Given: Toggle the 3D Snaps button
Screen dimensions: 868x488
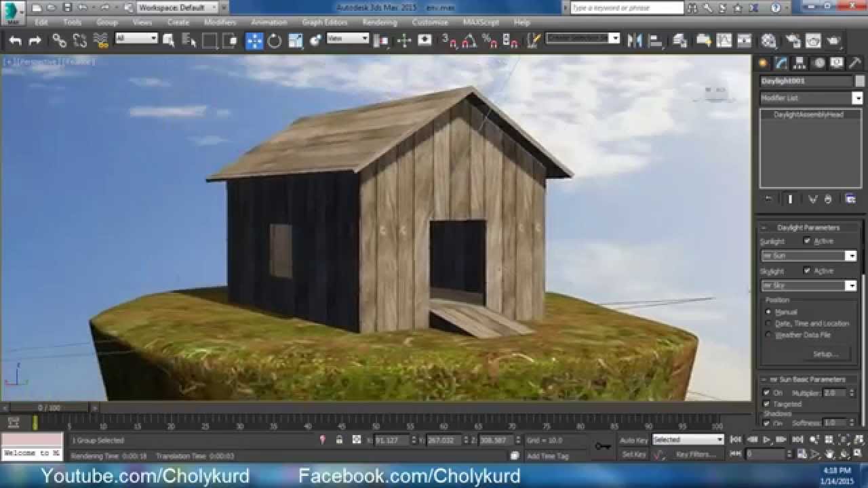Looking at the screenshot, I should point(450,41).
